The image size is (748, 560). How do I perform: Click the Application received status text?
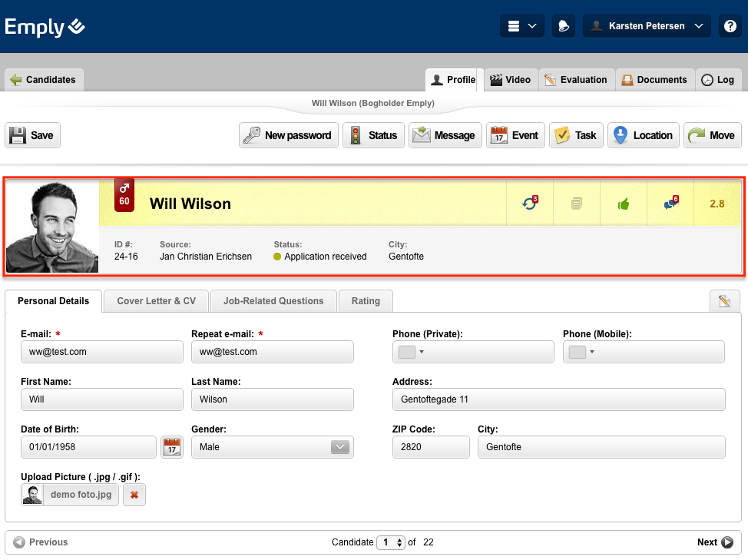326,256
